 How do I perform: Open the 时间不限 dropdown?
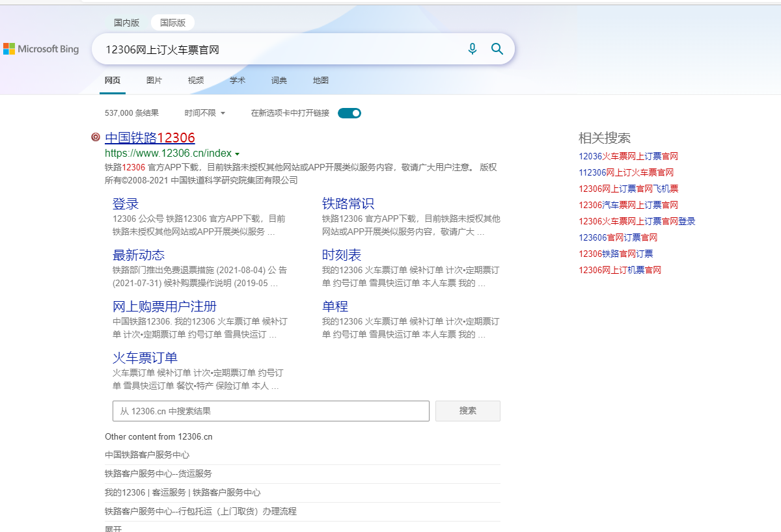204,113
